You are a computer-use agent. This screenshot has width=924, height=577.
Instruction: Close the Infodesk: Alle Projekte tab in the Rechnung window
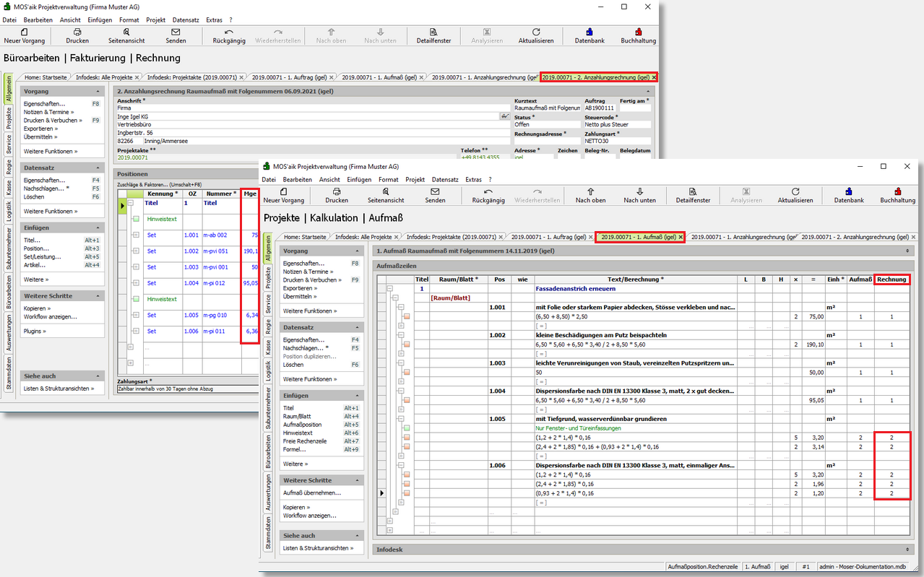(139, 77)
